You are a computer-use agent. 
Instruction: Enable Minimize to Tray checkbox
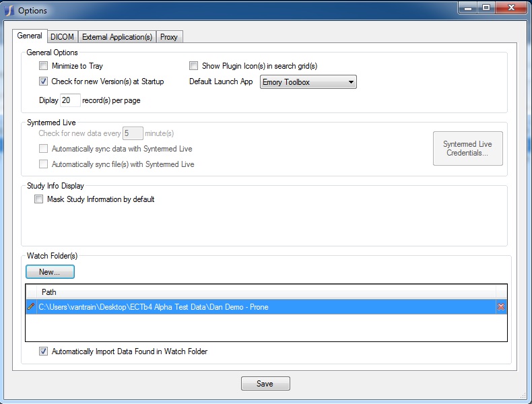[43, 65]
